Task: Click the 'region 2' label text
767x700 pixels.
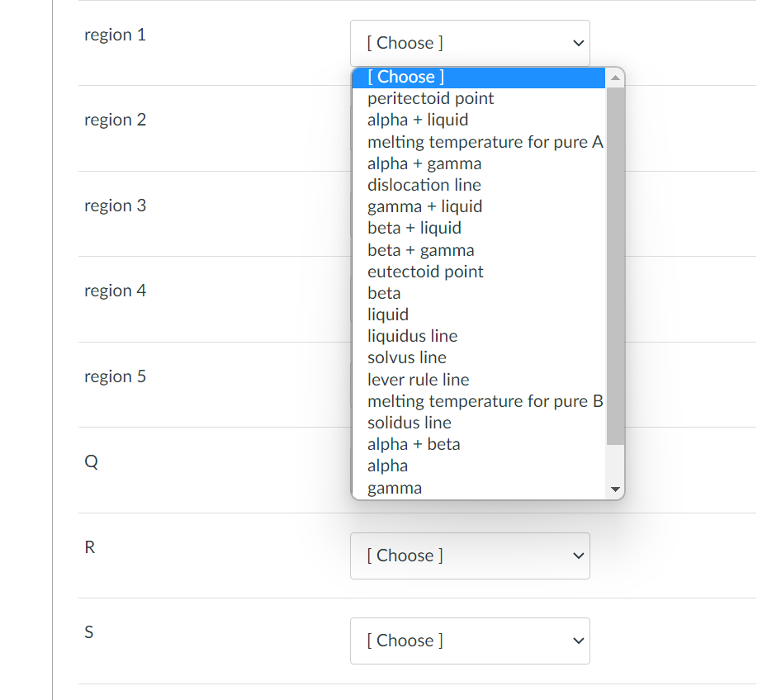Action: (115, 121)
